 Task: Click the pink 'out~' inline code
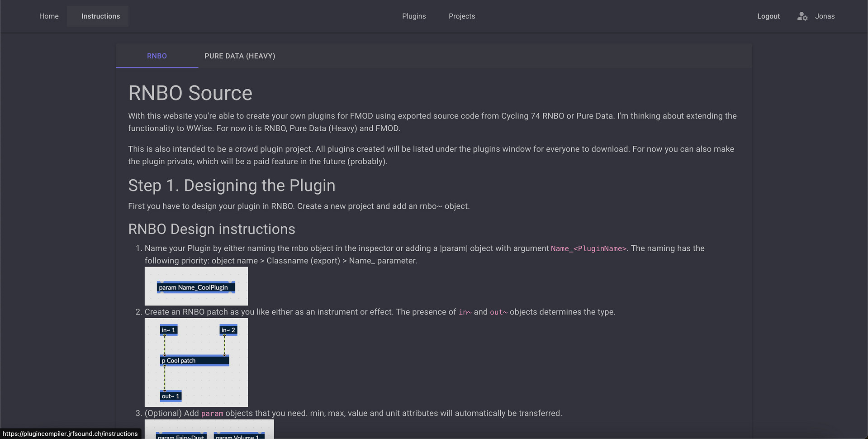(x=498, y=312)
